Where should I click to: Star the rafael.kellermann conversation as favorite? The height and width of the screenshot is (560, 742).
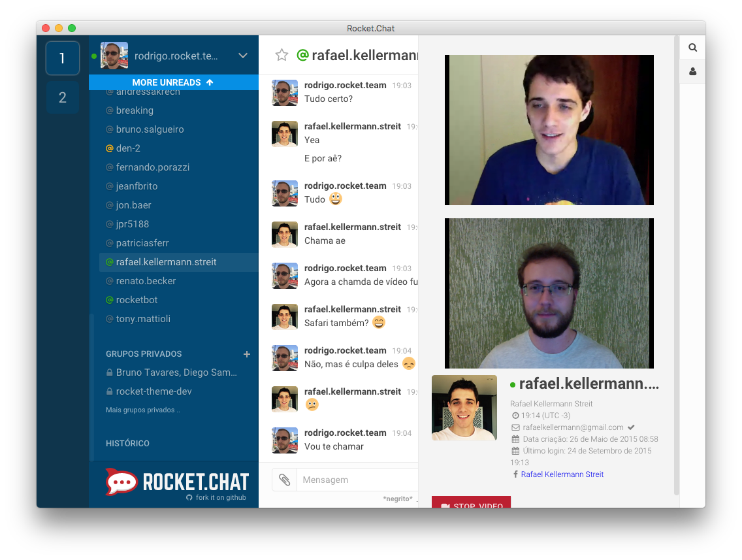pos(282,55)
